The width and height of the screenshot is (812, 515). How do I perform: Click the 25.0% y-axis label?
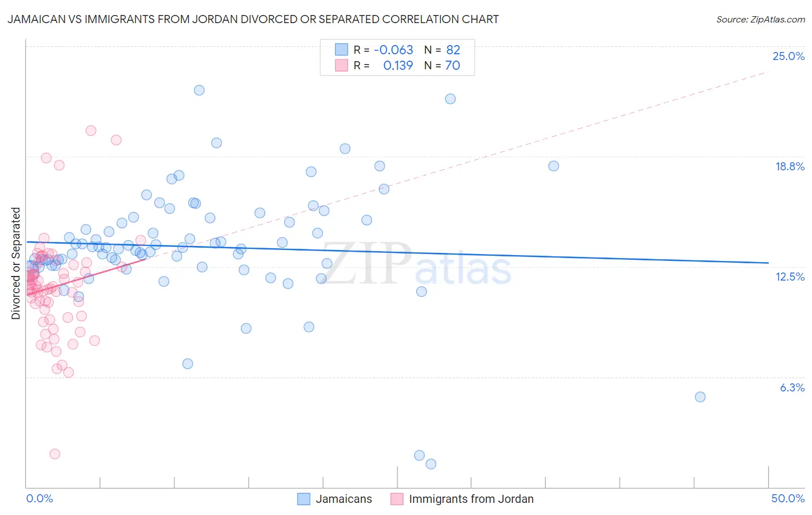point(788,56)
